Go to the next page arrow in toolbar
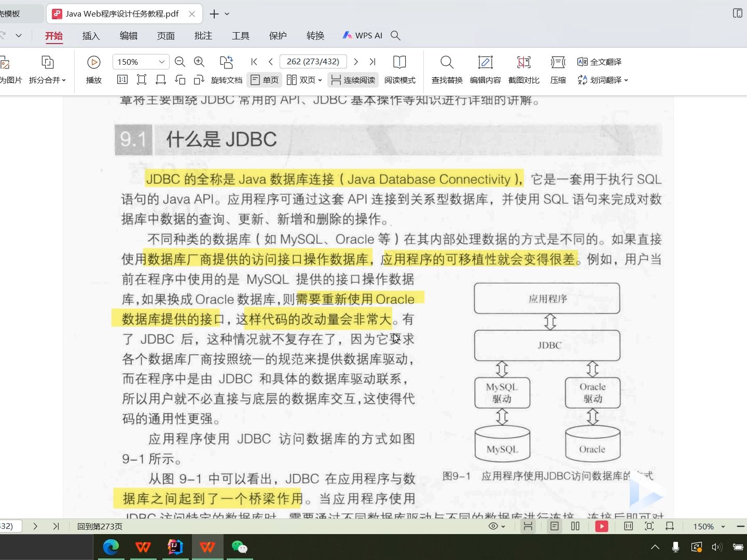 pos(356,62)
